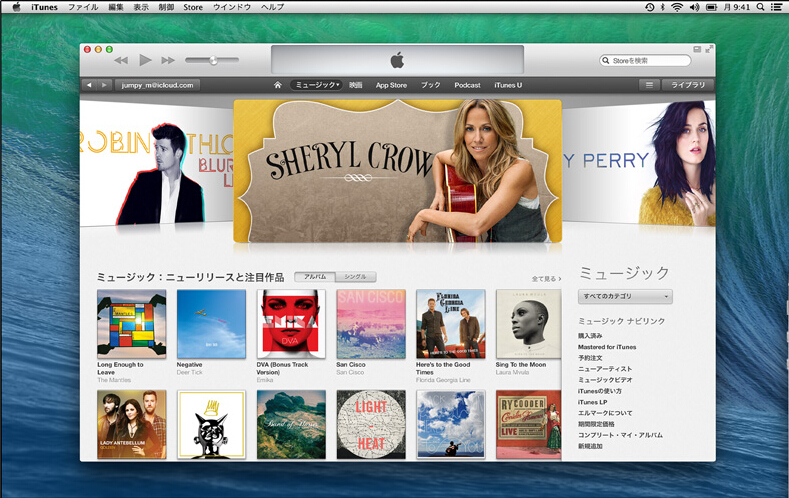Screen dimensions: 789x498
Task: Open the Robin Thicke banner
Action: tap(156, 163)
